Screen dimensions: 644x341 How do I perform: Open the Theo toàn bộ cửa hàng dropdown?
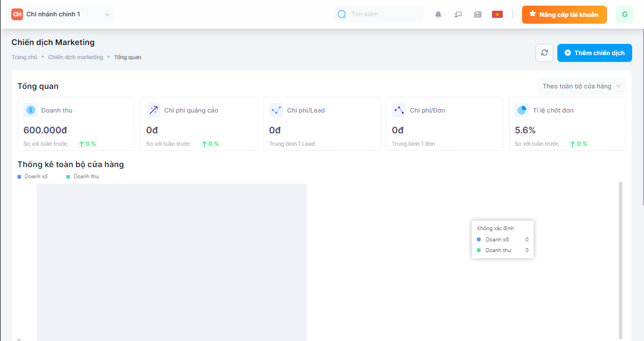coord(581,86)
